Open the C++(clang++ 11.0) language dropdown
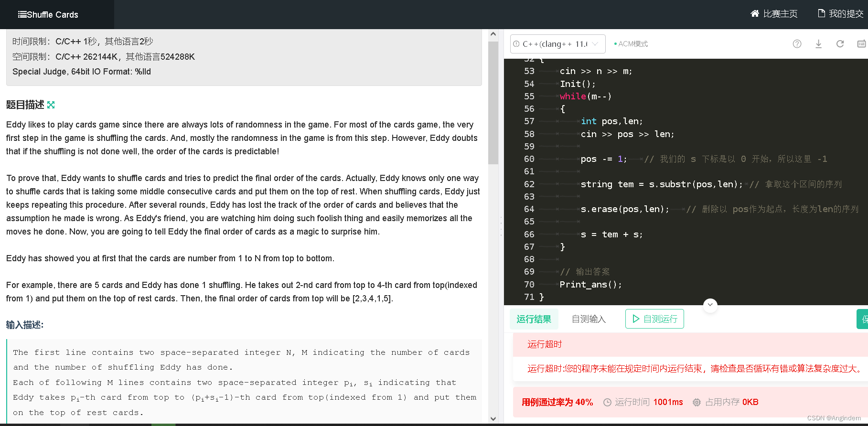 point(557,44)
